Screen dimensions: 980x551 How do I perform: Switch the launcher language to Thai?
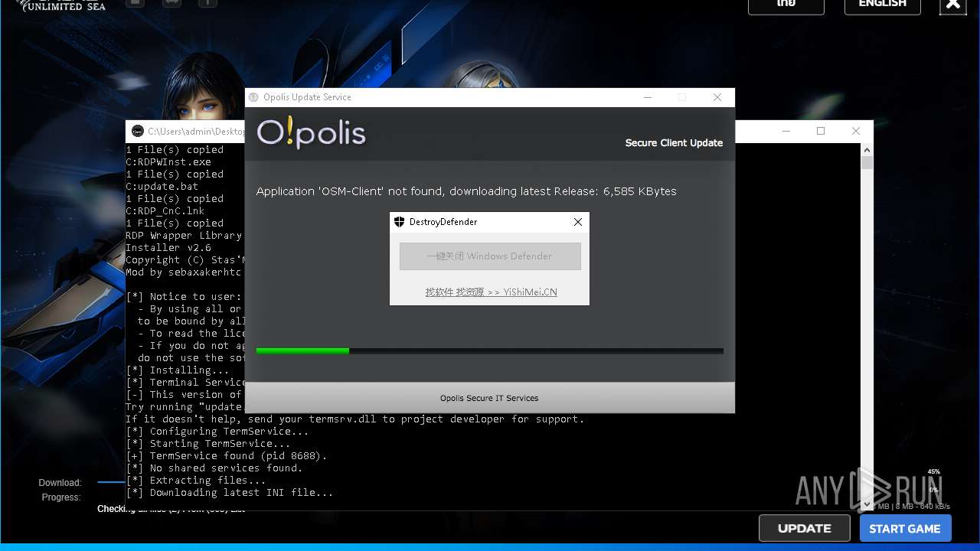[x=786, y=5]
